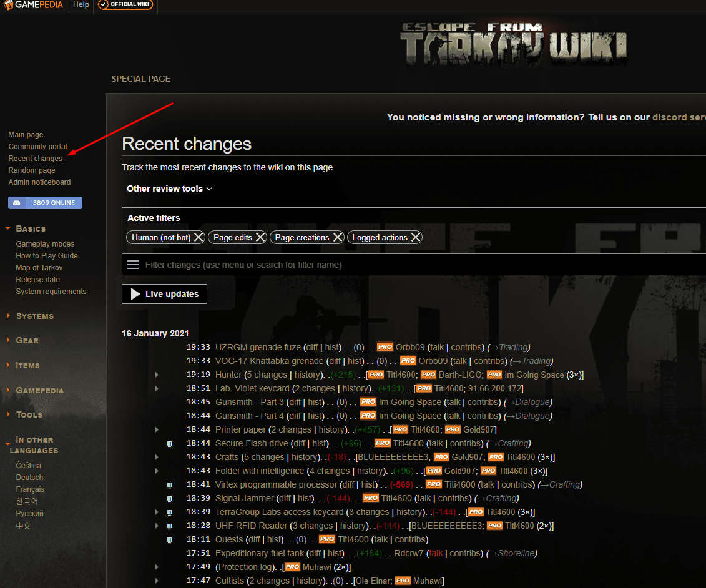Viewport: 706px width, 588px height.
Task: Open Release date page
Action: tap(38, 279)
